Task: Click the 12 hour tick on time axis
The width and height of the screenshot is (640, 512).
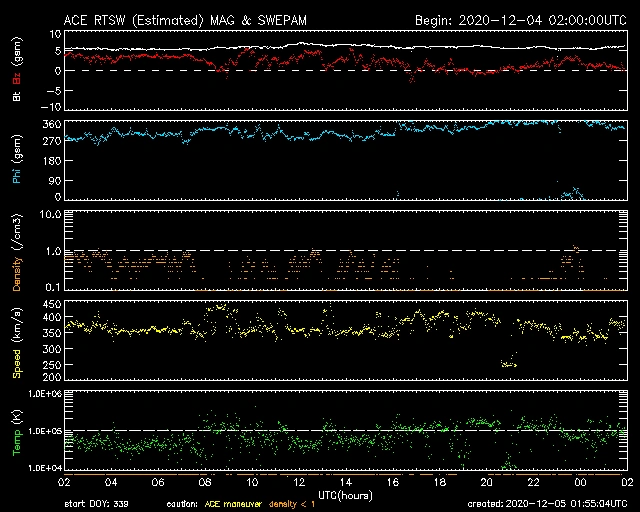Action: coord(301,481)
